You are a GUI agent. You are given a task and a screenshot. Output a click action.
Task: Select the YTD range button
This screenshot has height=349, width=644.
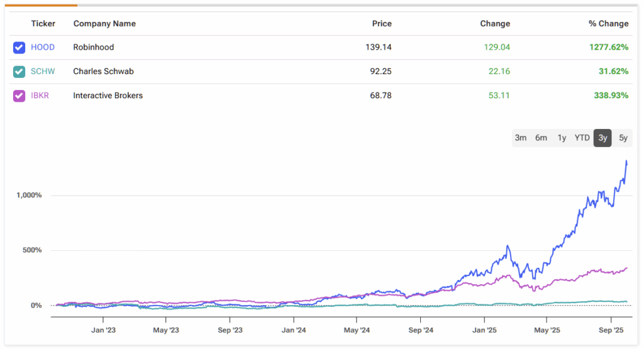click(x=582, y=138)
